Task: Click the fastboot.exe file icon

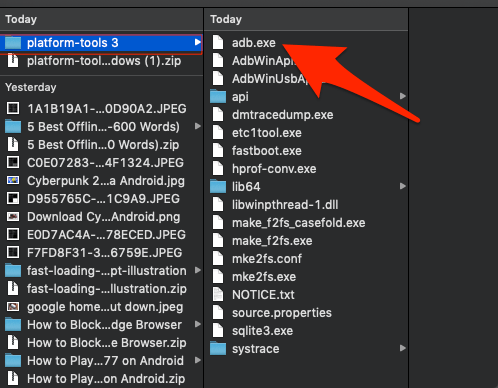Action: (x=218, y=151)
